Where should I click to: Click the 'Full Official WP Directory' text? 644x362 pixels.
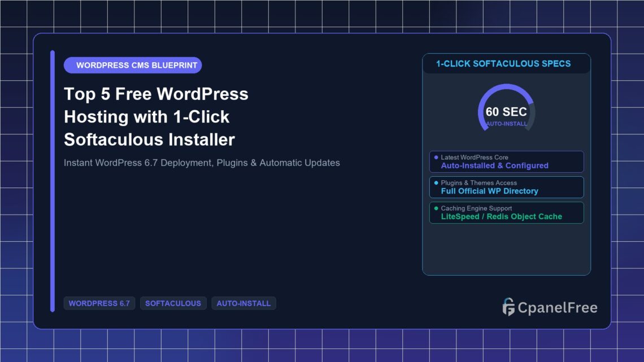pos(490,191)
